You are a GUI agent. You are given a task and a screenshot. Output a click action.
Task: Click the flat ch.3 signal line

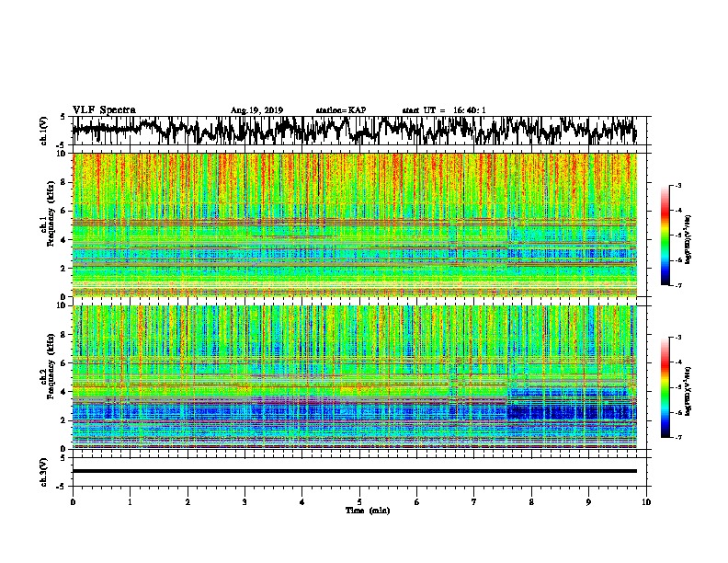point(354,471)
